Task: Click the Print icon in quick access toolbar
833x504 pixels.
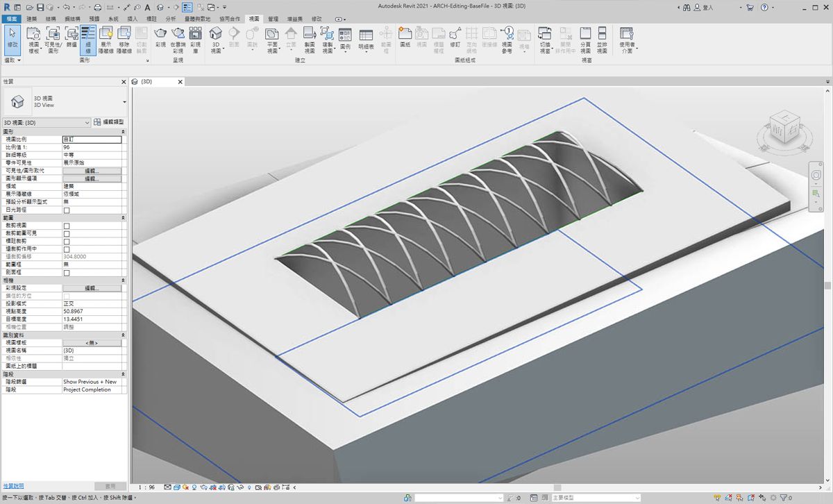Action: pos(98,7)
